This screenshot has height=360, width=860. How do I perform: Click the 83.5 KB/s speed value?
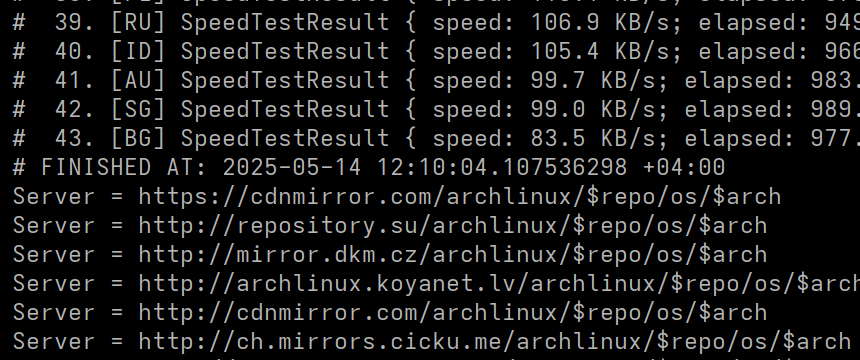pyautogui.click(x=593, y=139)
